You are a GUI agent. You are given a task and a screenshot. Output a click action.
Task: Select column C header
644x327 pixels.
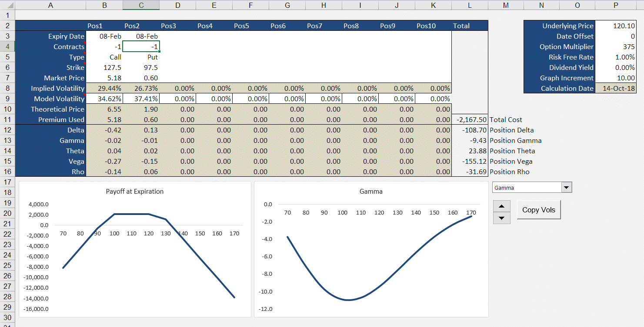pos(141,5)
